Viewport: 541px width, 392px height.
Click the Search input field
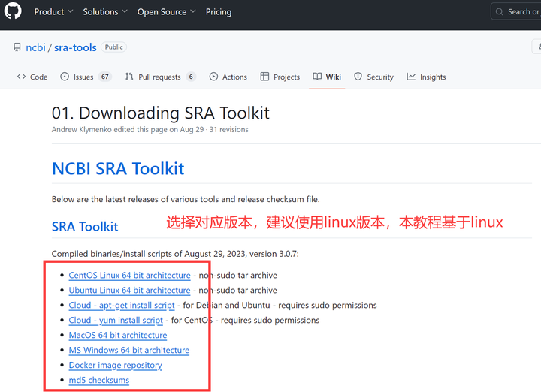[518, 12]
